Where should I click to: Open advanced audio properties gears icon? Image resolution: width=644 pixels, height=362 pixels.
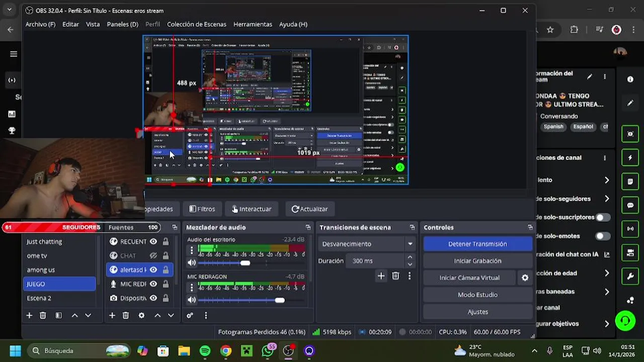190,315
